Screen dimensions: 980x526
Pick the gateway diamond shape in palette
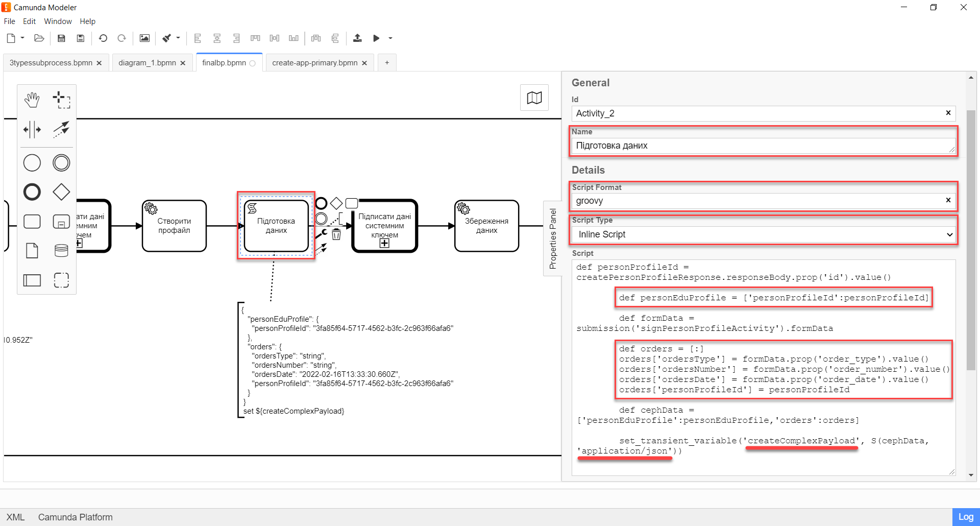[61, 192]
